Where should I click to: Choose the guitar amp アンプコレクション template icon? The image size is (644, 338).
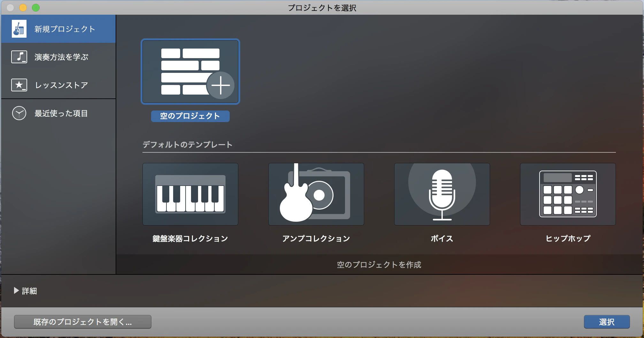tap(316, 194)
